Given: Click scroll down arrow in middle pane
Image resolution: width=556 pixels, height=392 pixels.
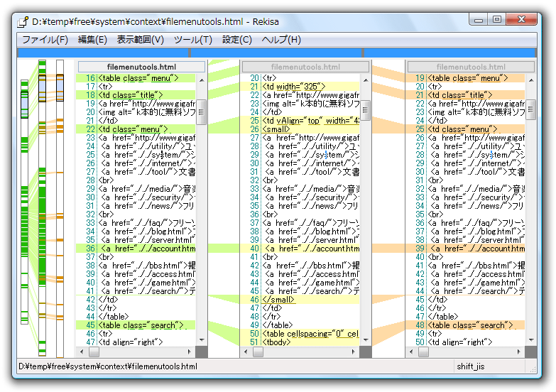Looking at the screenshot, I should point(366,340).
